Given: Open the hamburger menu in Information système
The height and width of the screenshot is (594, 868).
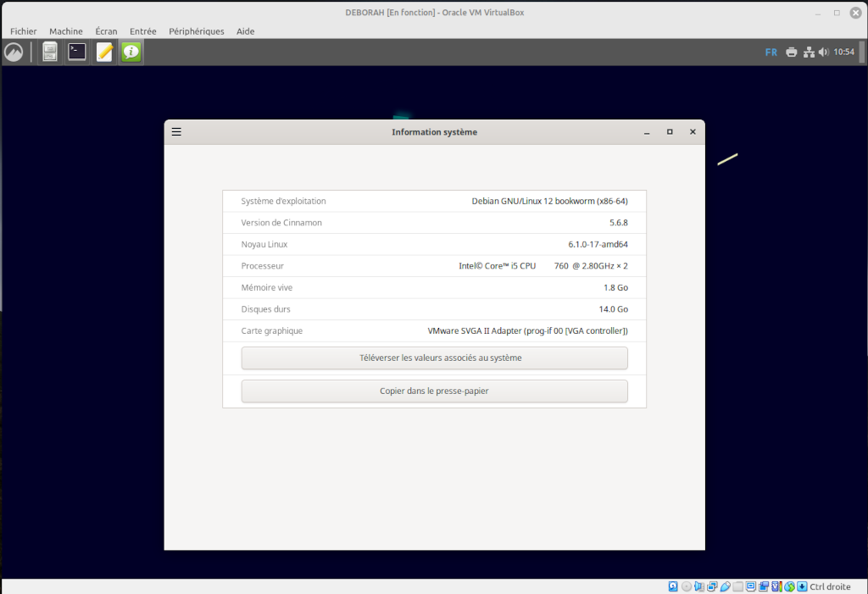Looking at the screenshot, I should (x=176, y=132).
